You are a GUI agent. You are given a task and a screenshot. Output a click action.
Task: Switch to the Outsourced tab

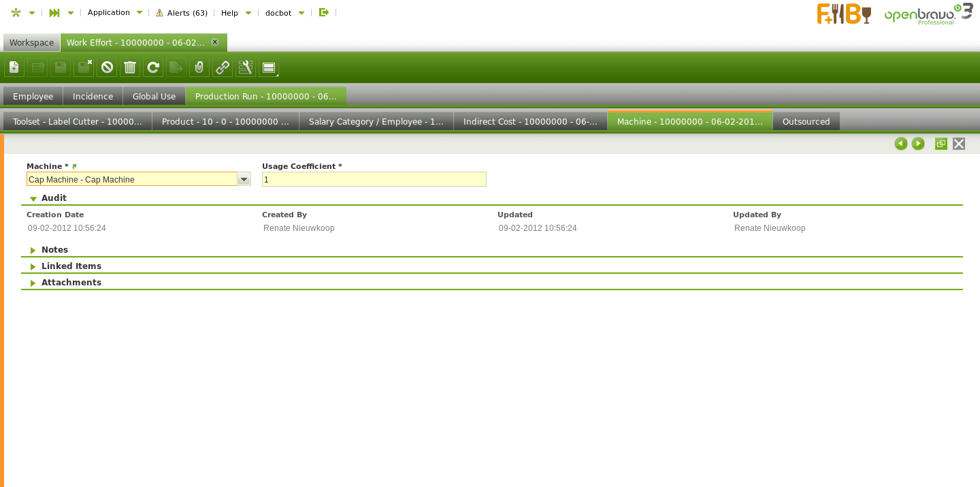(x=806, y=122)
